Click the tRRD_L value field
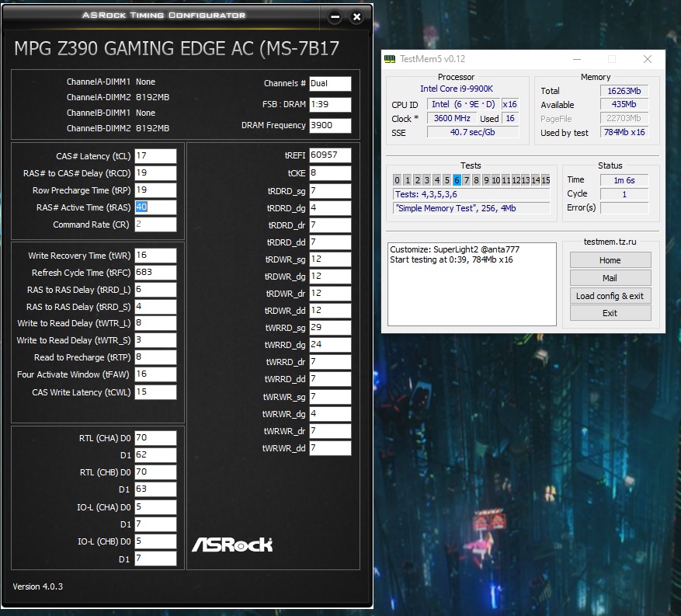681x616 pixels. [155, 289]
